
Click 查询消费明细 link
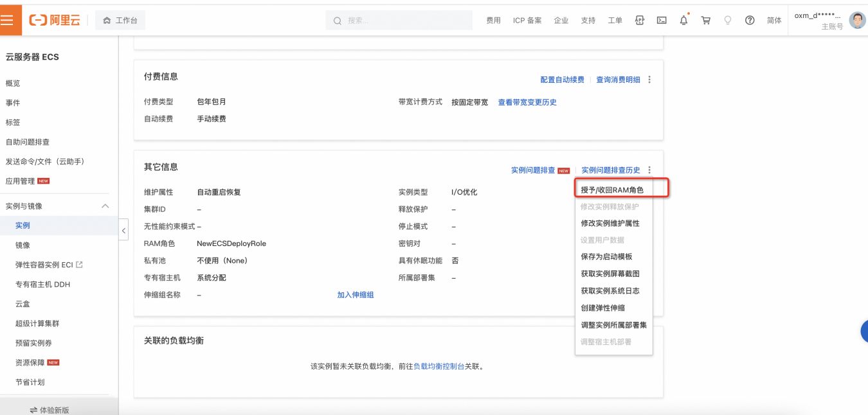tap(618, 80)
